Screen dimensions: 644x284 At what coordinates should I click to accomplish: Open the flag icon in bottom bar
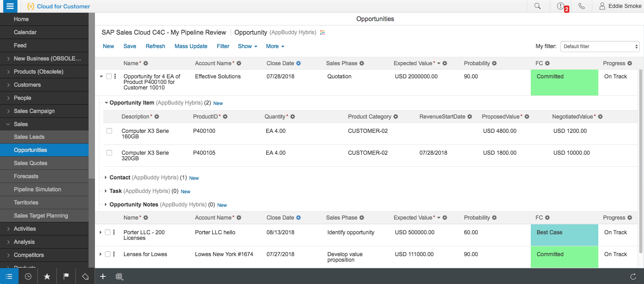(x=66, y=276)
